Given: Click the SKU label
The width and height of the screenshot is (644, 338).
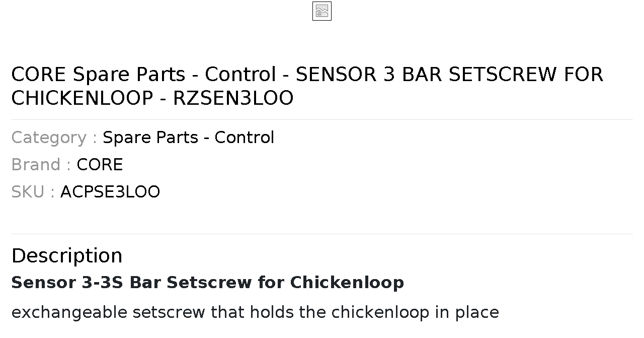Looking at the screenshot, I should [33, 192].
